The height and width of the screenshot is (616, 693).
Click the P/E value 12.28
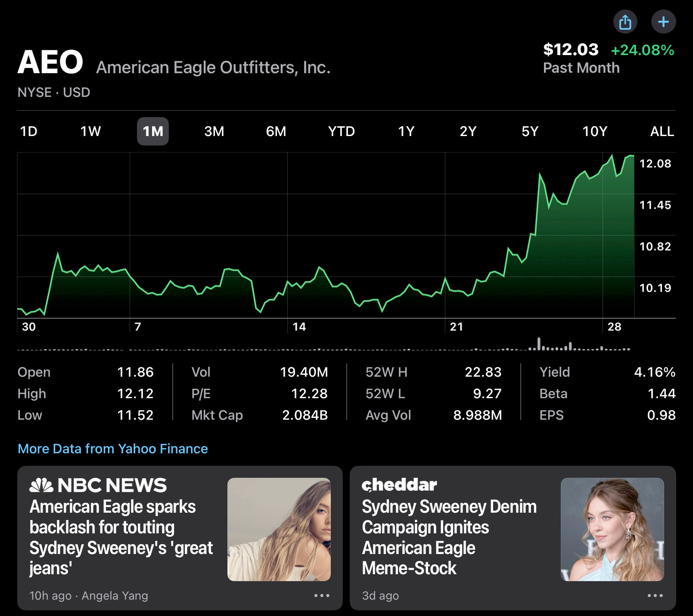(x=309, y=393)
